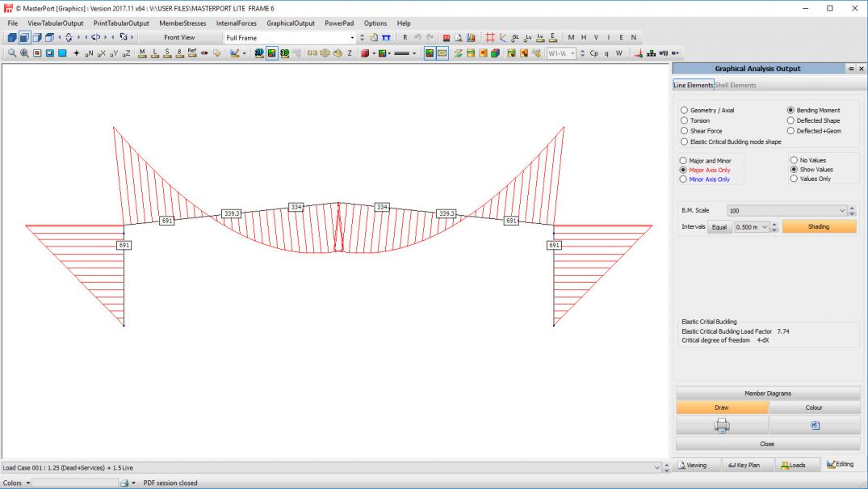
Task: Click the 3D green toolbar icon
Action: [284, 53]
